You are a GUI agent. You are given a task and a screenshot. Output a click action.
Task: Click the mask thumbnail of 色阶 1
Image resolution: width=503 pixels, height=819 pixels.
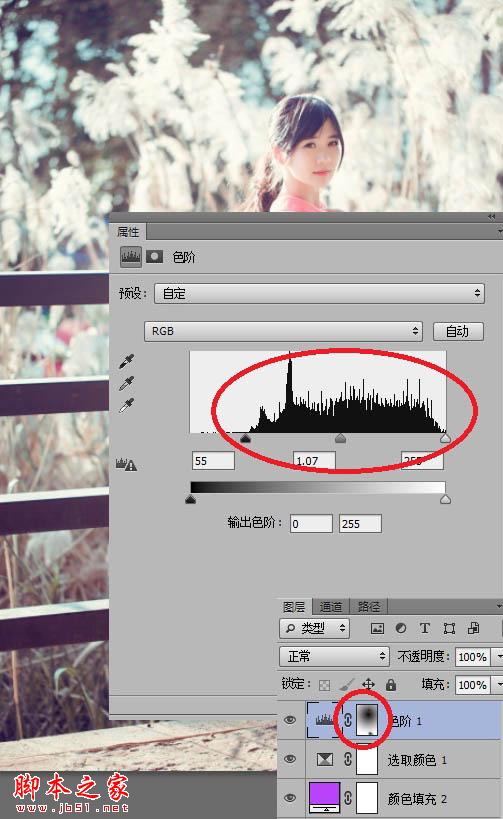point(367,720)
